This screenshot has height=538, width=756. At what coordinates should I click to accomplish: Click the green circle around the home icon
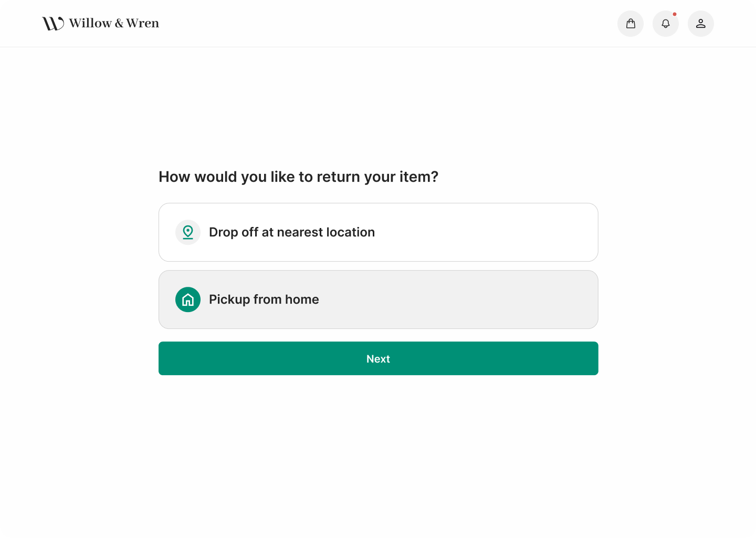tap(187, 299)
